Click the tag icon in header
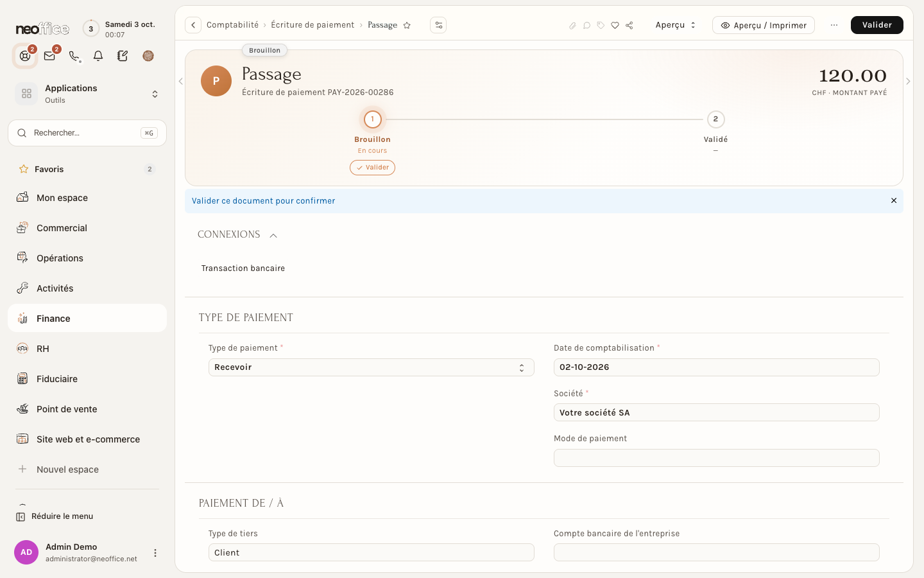924x578 pixels. click(601, 26)
